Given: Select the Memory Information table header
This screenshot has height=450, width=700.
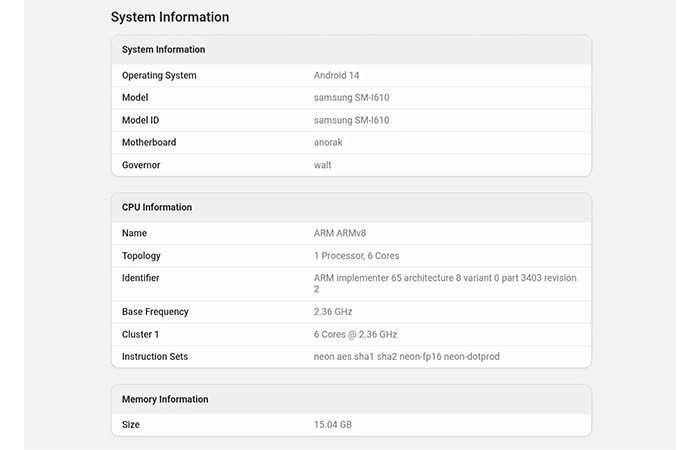Looking at the screenshot, I should pos(165,399).
